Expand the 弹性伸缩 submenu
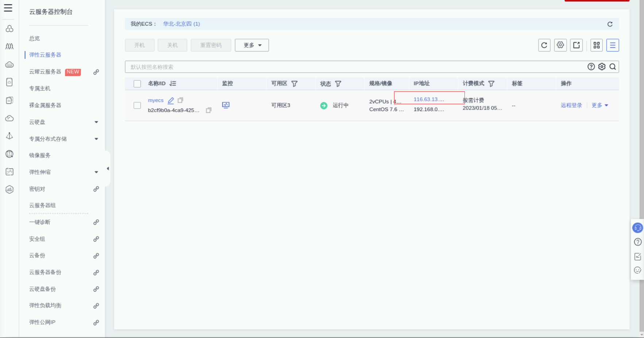 [x=96, y=172]
